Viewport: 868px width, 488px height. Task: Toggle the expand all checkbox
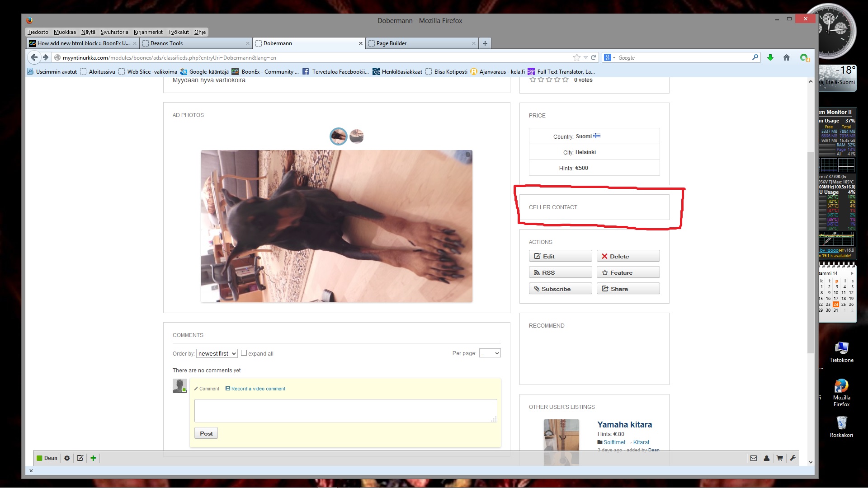click(x=244, y=353)
